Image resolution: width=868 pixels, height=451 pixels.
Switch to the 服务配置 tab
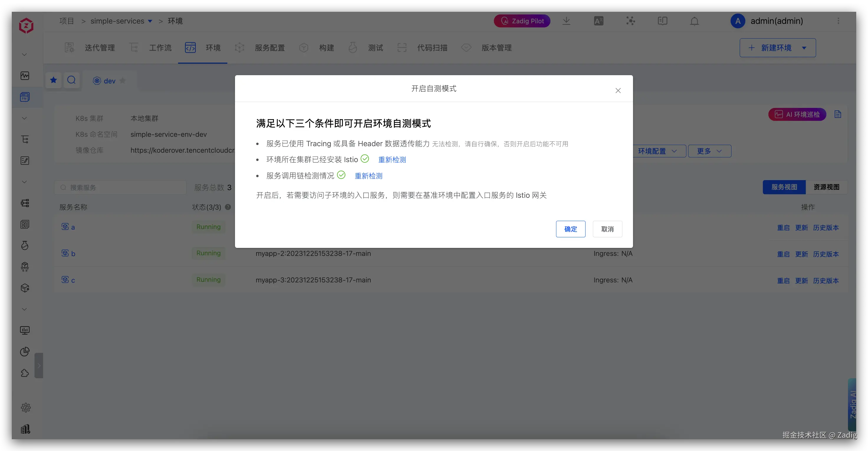click(269, 48)
